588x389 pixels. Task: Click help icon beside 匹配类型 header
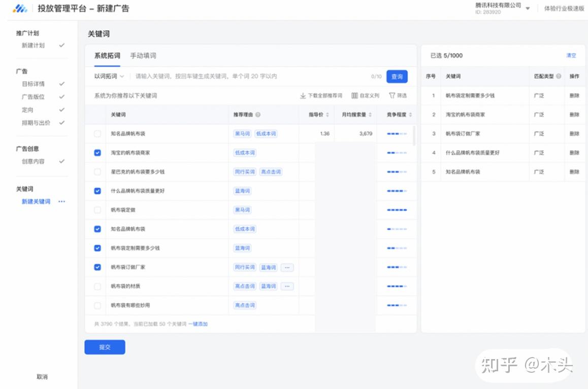(559, 77)
